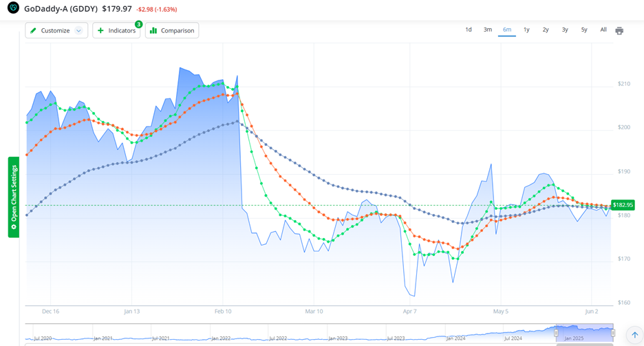Image resolution: width=644 pixels, height=346 pixels.
Task: Click the scroll-to-top arrow button
Action: (634, 335)
